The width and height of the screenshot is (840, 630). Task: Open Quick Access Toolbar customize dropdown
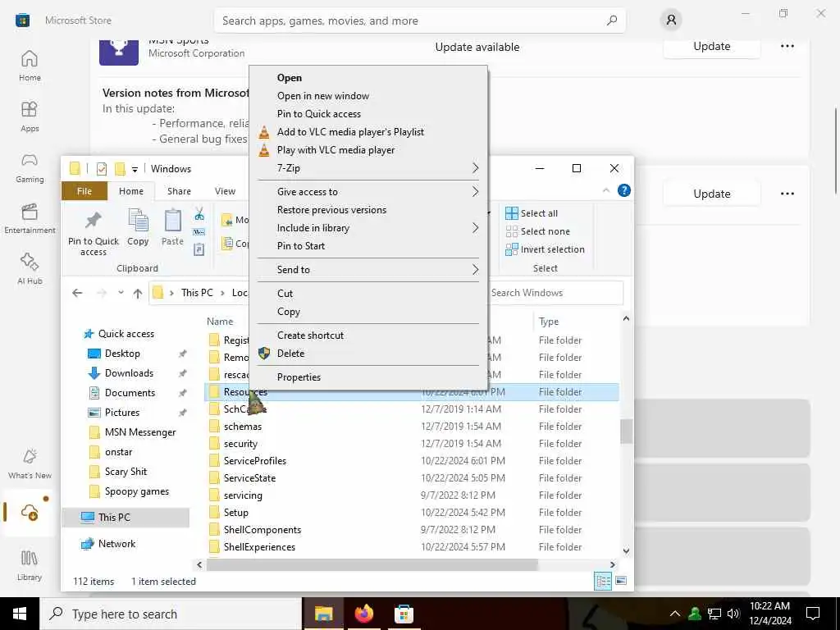point(135,169)
